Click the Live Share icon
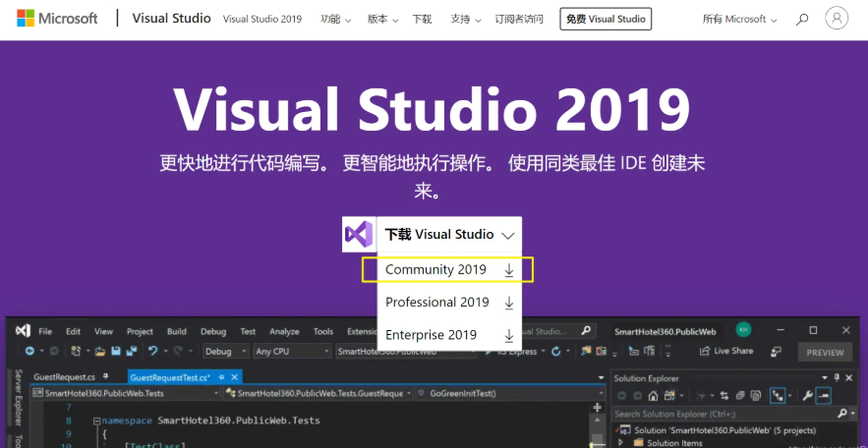Screen dimensions: 868x448 (x=705, y=351)
